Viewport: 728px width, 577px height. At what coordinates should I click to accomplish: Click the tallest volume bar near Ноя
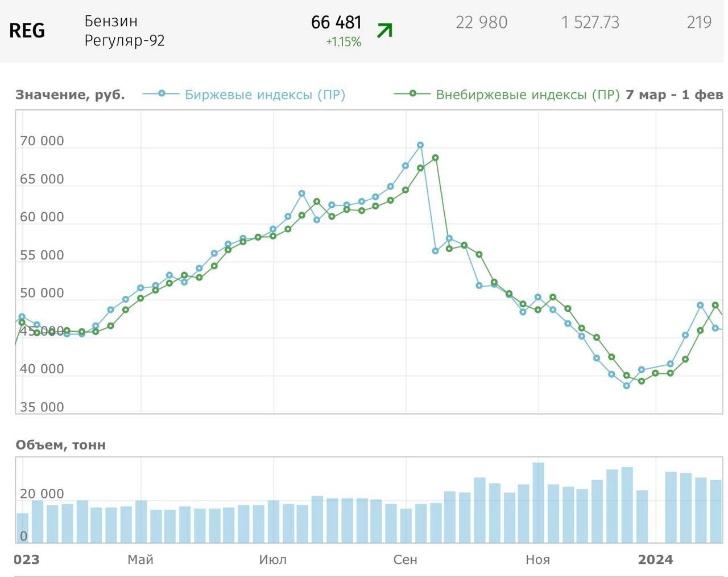(538, 502)
